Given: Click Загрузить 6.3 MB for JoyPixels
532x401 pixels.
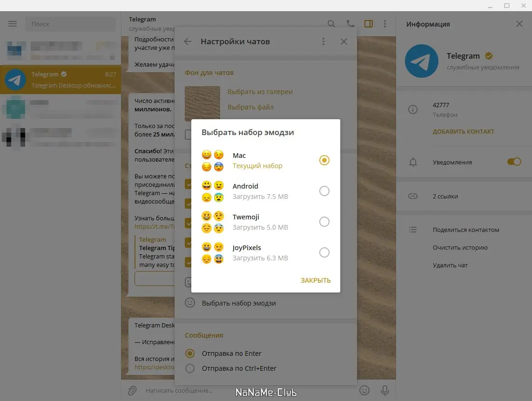Looking at the screenshot, I should click(260, 258).
